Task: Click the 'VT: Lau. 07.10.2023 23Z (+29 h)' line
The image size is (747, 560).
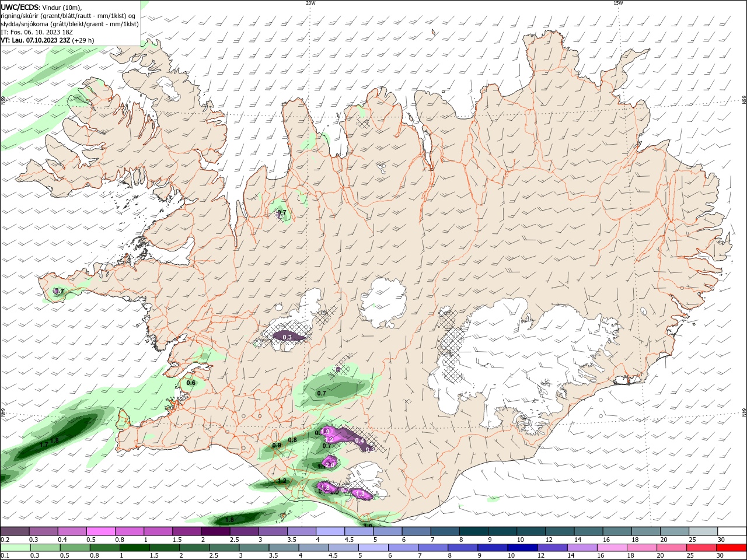Action: (47, 40)
